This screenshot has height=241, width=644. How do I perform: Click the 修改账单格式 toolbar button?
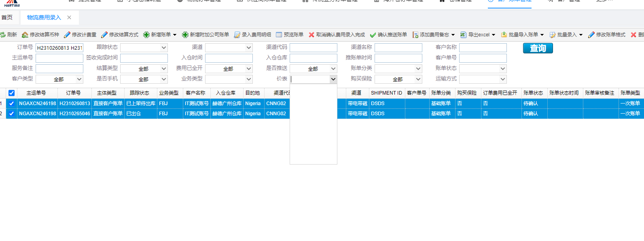point(607,35)
